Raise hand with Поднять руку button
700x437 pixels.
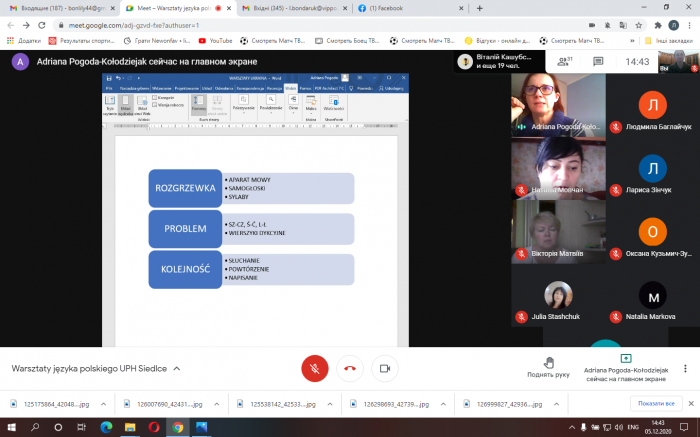[548, 367]
